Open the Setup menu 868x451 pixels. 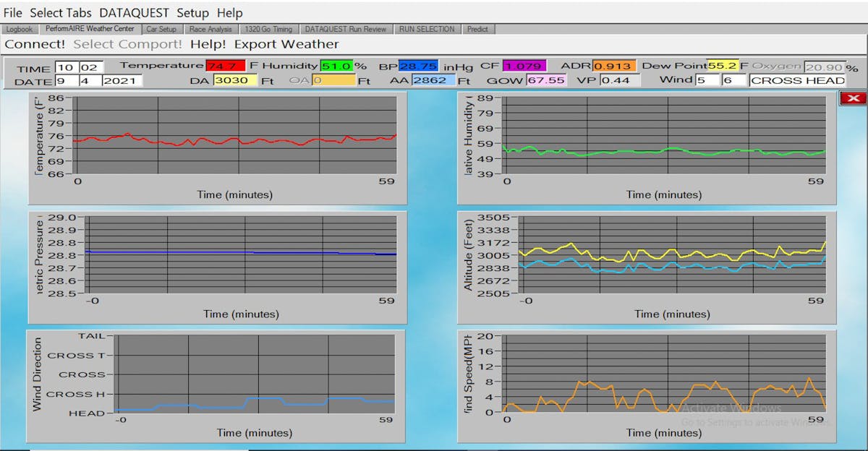click(192, 12)
